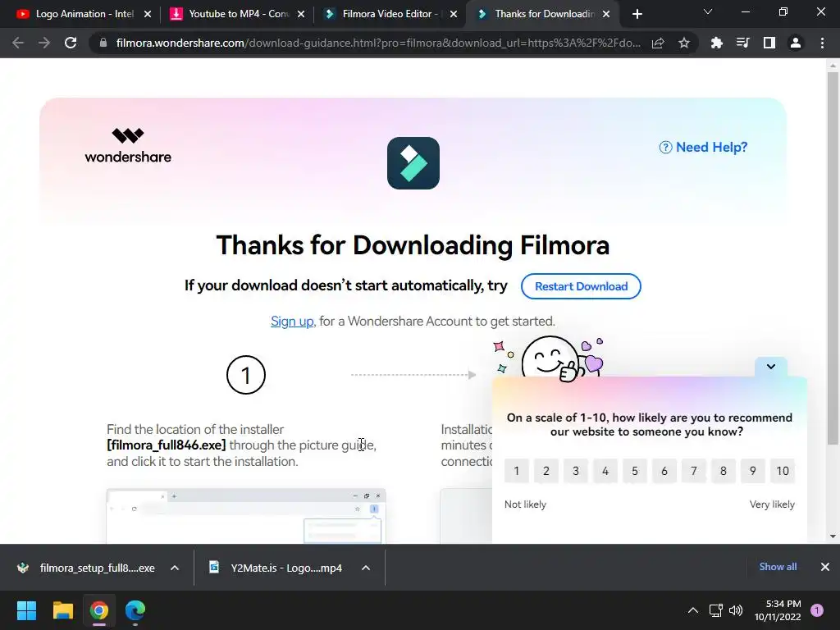
Task: Rate 1 on the recommendation scale
Action: pos(517,471)
